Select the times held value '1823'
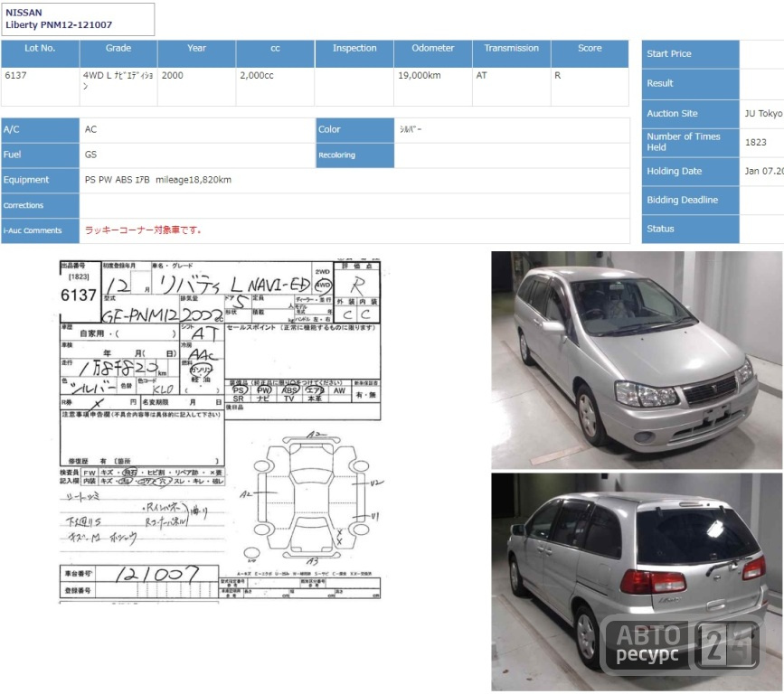 [x=755, y=143]
